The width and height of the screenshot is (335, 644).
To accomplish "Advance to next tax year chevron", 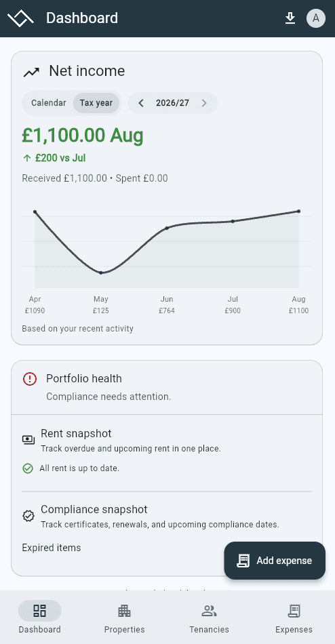I will [x=204, y=103].
